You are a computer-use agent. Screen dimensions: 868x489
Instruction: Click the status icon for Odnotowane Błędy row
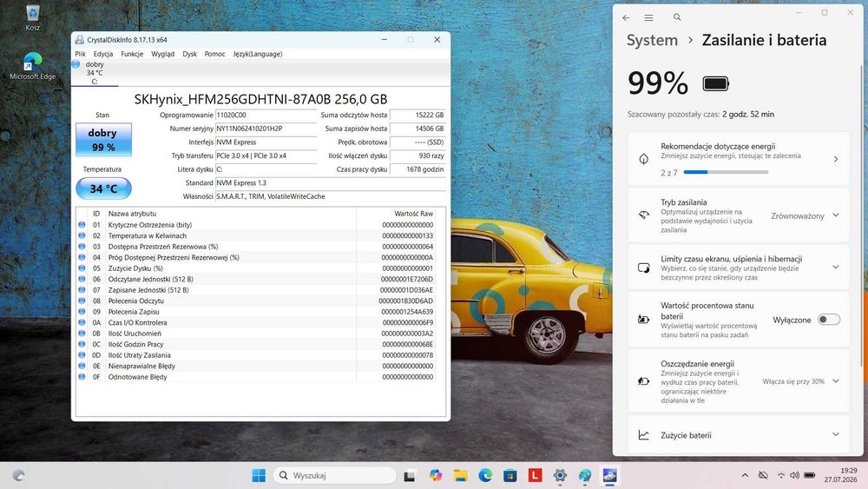click(x=82, y=377)
